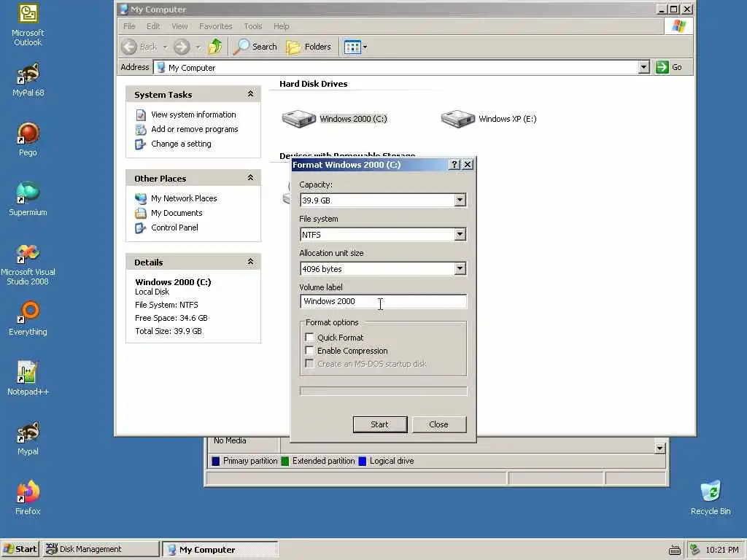The image size is (747, 560).
Task: Click the Volume label text field
Action: click(x=383, y=301)
